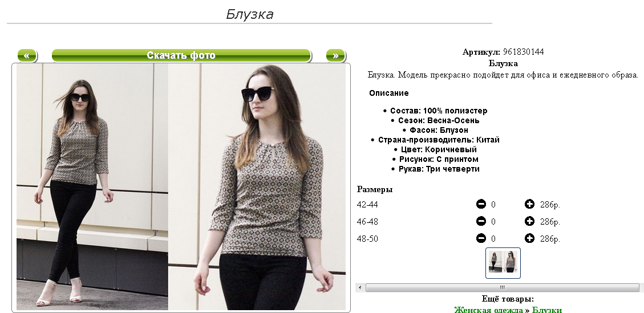Open the Блузки category link
Image resolution: width=644 pixels, height=313 pixels.
(x=546, y=310)
